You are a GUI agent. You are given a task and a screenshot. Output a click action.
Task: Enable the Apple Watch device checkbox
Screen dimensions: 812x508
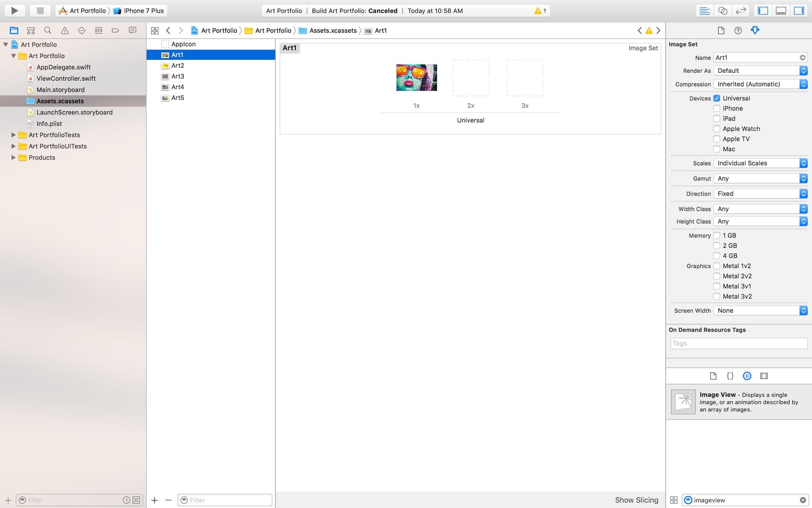717,129
